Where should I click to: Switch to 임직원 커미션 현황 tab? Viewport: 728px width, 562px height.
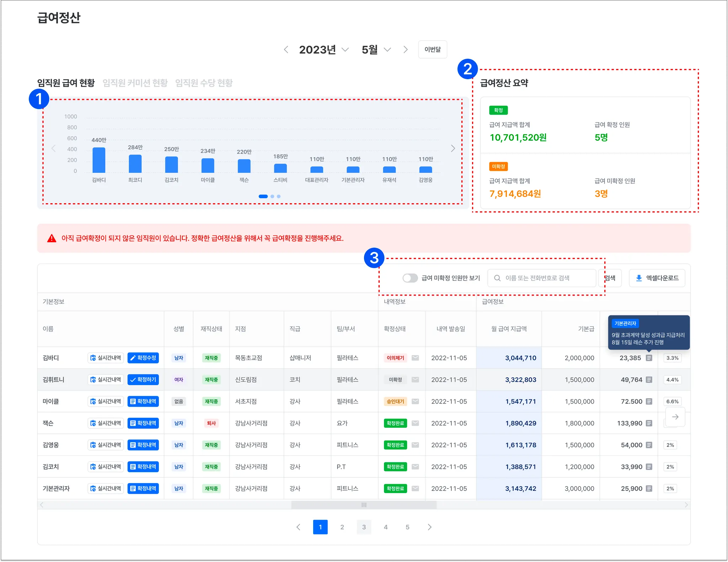point(135,83)
